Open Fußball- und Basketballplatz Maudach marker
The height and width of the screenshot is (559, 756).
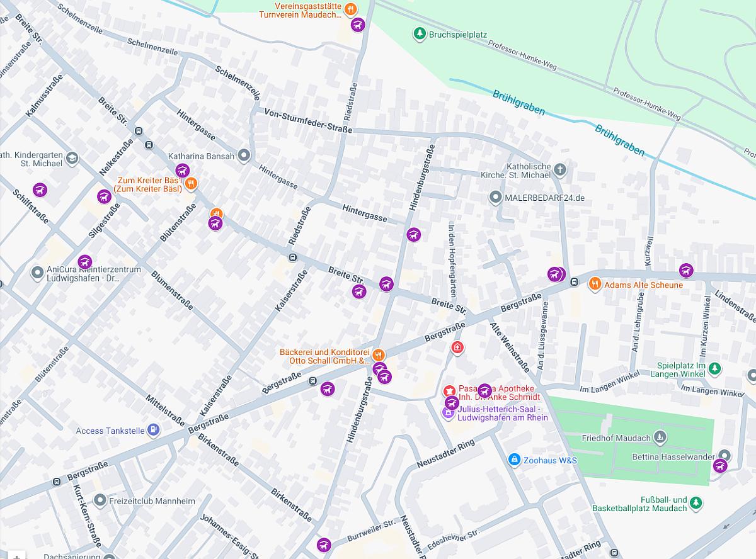(x=696, y=502)
